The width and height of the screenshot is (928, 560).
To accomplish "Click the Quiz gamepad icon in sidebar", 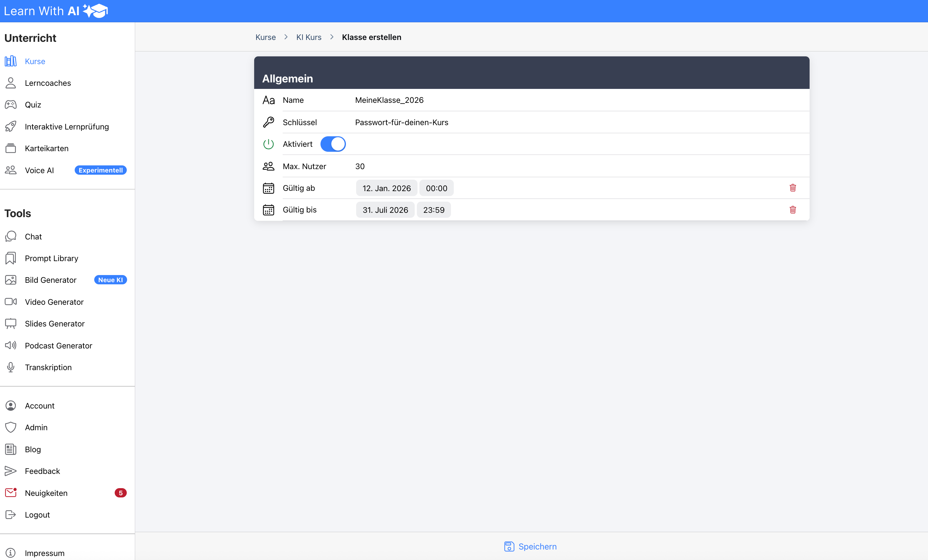I will tap(11, 105).
